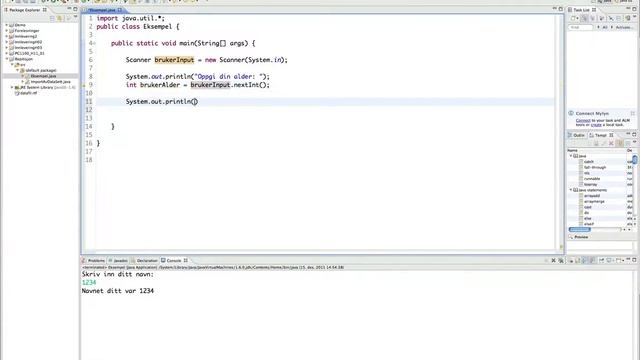The image size is (640, 360).
Task: Click Activate... in the Task List
Action: tap(624, 27)
